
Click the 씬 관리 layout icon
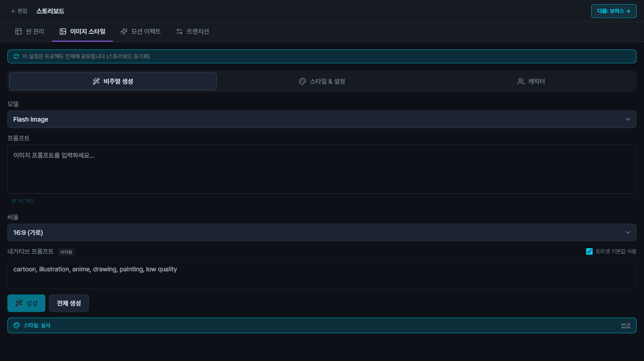coord(19,31)
